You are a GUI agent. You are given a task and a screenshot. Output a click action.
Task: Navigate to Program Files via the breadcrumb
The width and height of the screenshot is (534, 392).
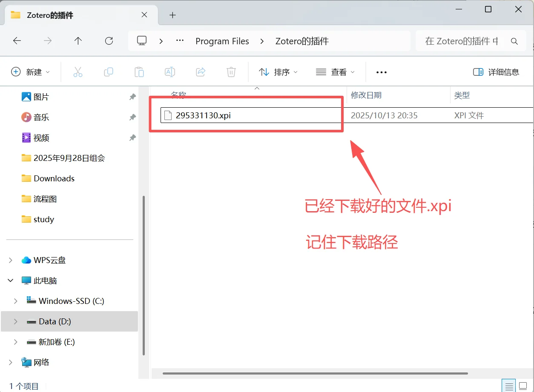click(x=222, y=41)
